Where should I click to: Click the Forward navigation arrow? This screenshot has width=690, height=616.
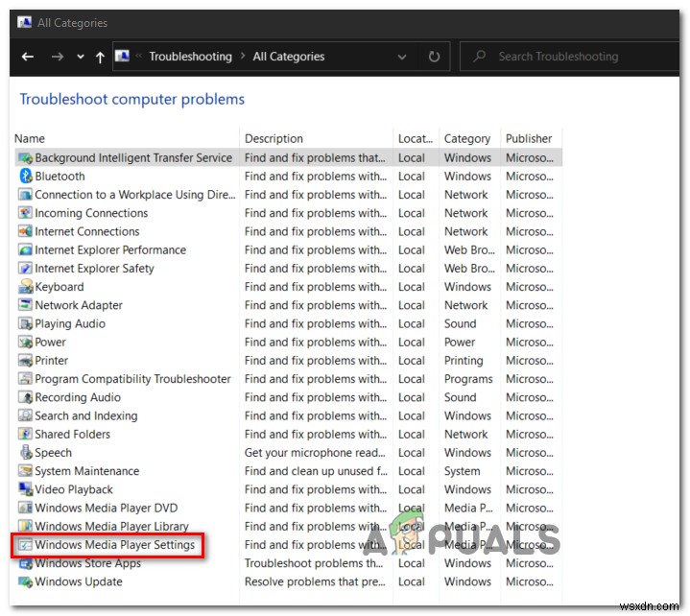58,57
